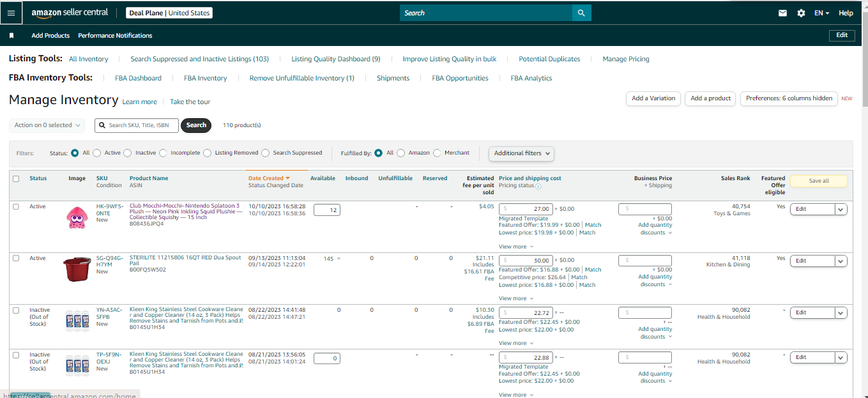The height and width of the screenshot is (398, 868).
Task: Click the top Search field
Action: pyautogui.click(x=486, y=13)
